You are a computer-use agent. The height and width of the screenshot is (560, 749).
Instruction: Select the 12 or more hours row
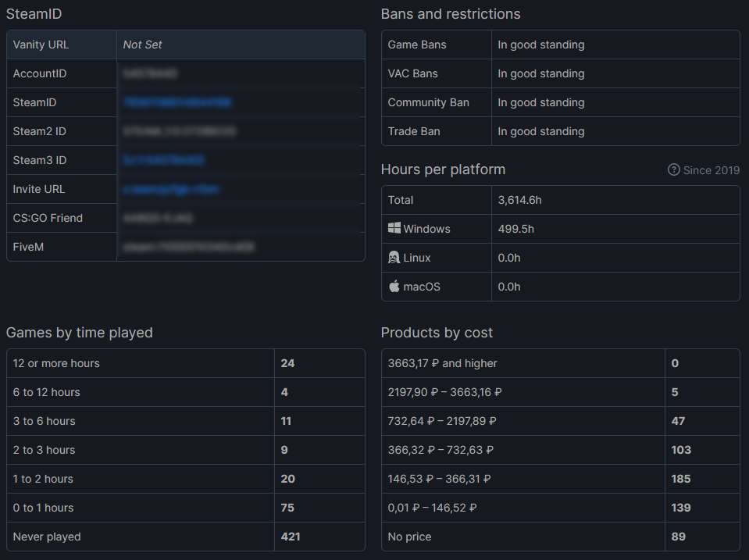click(186, 363)
